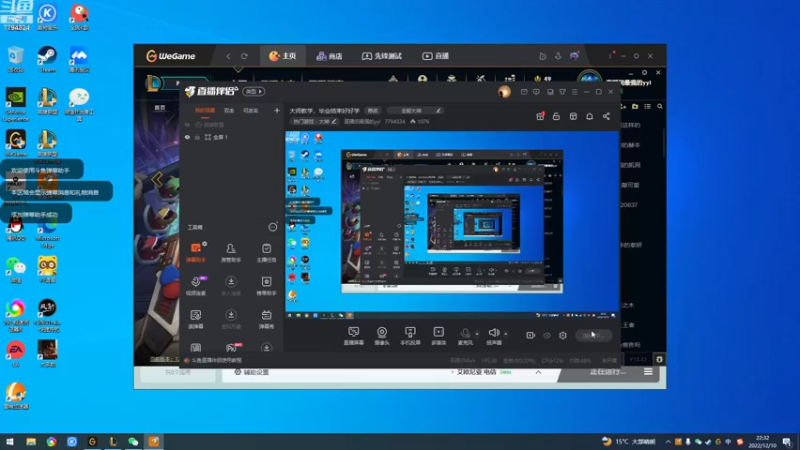This screenshot has height=450, width=800.
Task: Open the gift box icon with red badge
Action: 540,116
